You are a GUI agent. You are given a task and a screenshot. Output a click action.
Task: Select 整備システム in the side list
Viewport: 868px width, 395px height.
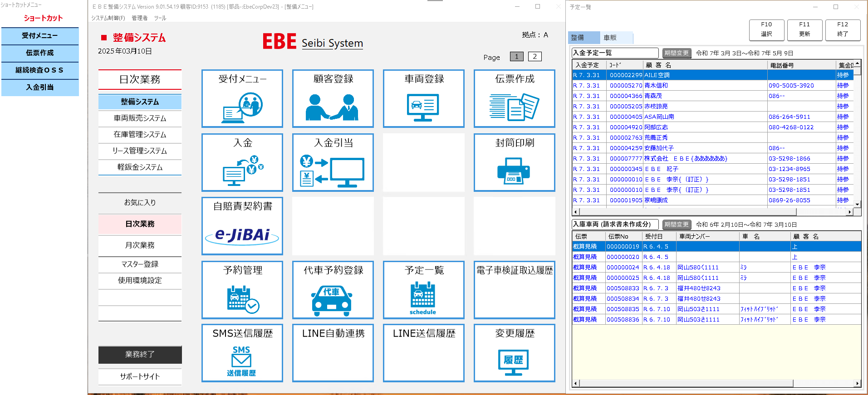(x=140, y=102)
